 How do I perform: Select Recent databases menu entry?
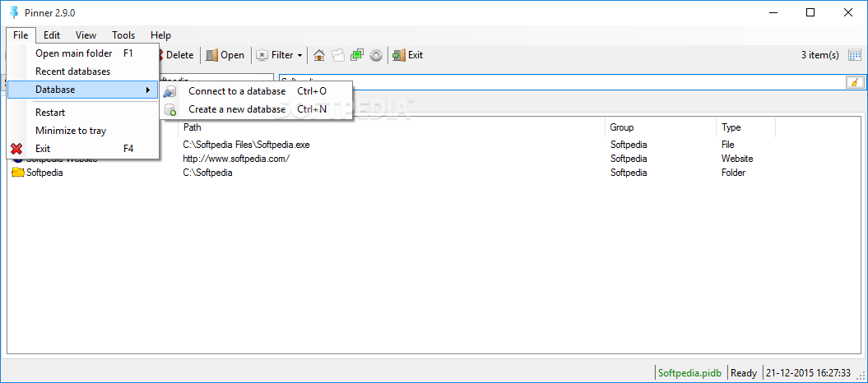click(83, 72)
